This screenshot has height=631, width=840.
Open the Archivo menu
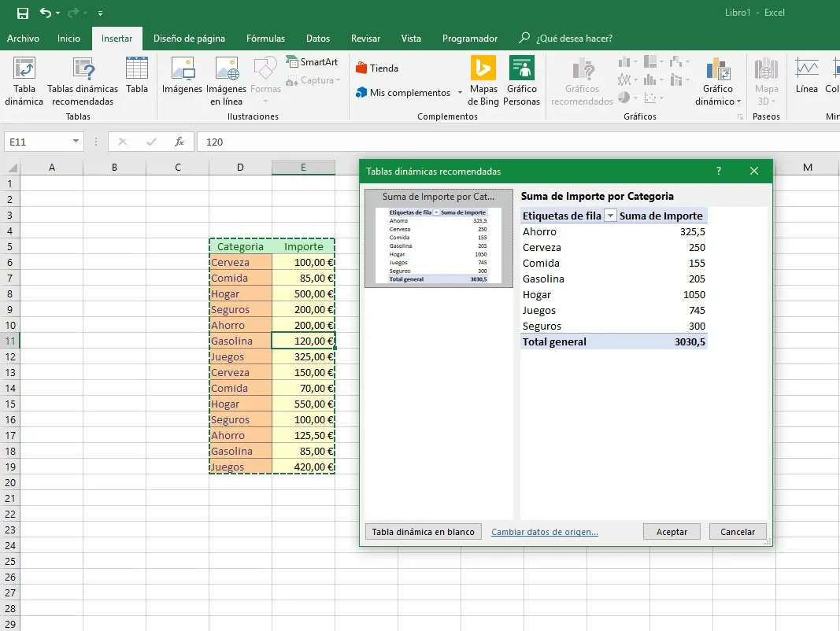tap(23, 39)
